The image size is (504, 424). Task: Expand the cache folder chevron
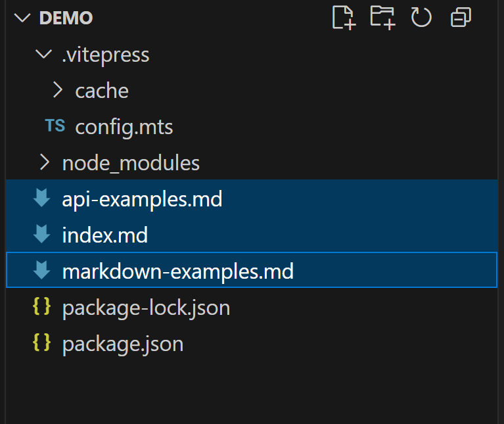[x=57, y=91]
